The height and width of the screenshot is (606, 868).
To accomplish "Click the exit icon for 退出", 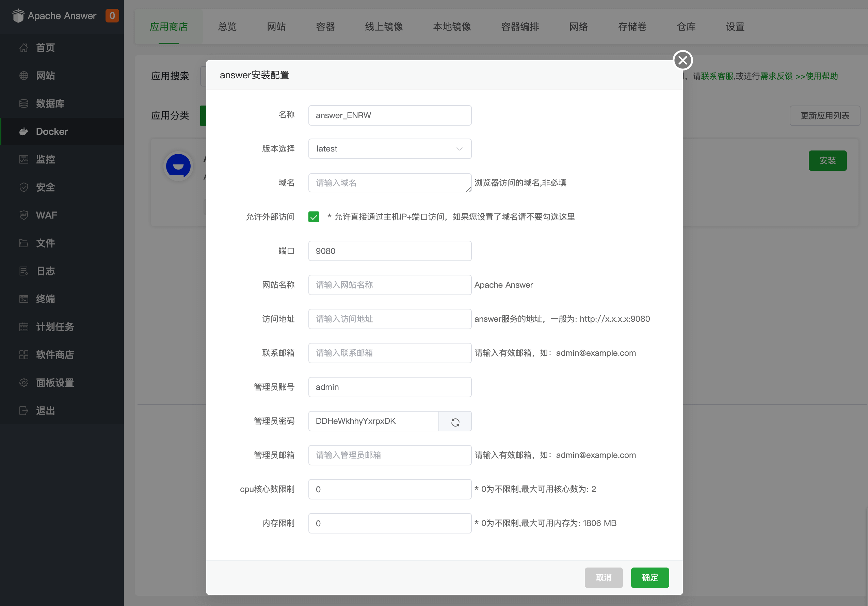I will pos(24,411).
